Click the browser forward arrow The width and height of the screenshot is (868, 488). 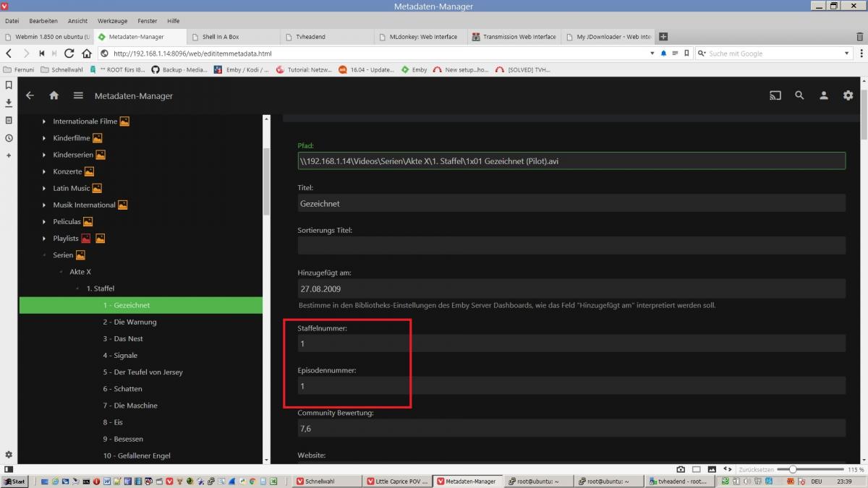coord(26,53)
